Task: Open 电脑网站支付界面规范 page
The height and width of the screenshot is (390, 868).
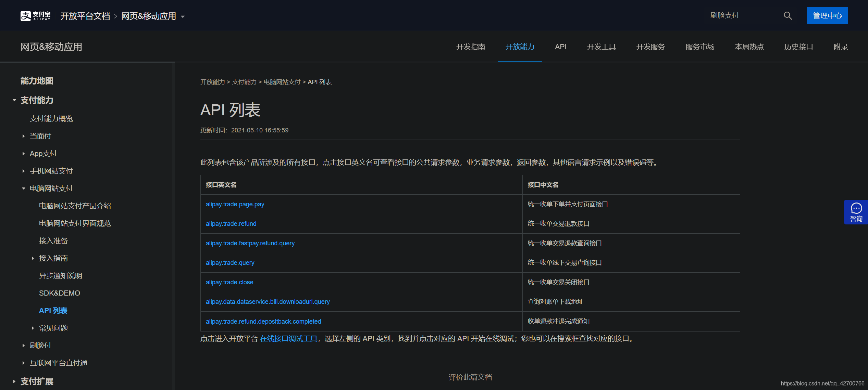Action: point(75,223)
